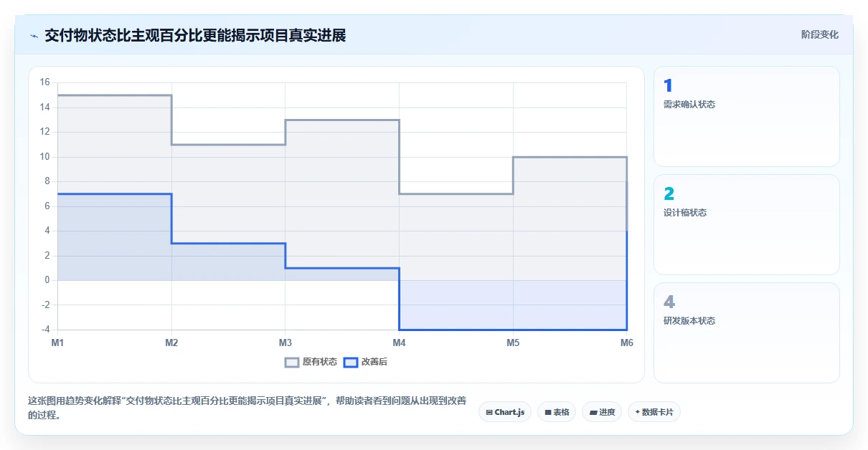The image size is (868, 450).
Task: Click the lightning icon beside the title
Action: pyautogui.click(x=34, y=36)
